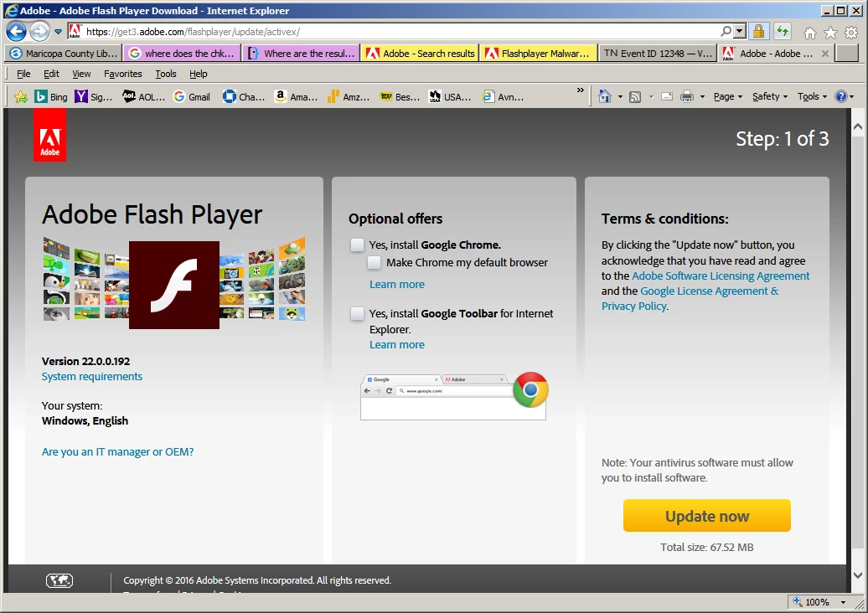Click the red Adobe logo
The image size is (868, 613).
[x=49, y=135]
